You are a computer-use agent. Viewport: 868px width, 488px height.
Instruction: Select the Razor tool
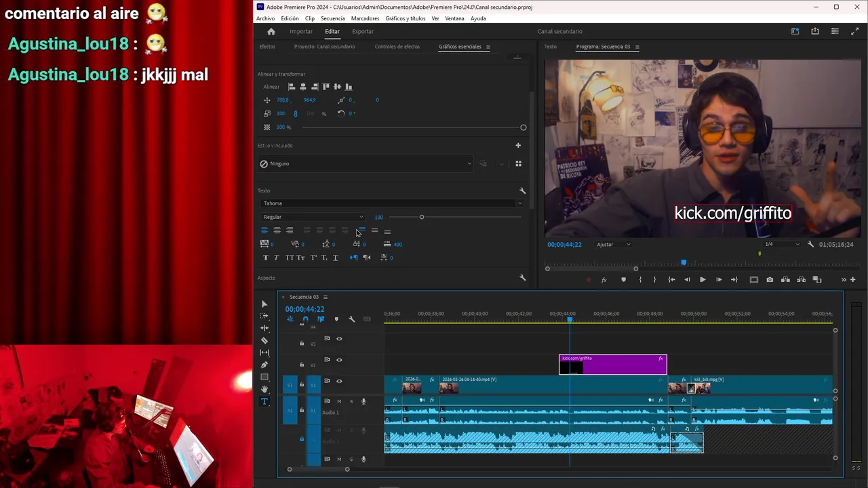264,340
